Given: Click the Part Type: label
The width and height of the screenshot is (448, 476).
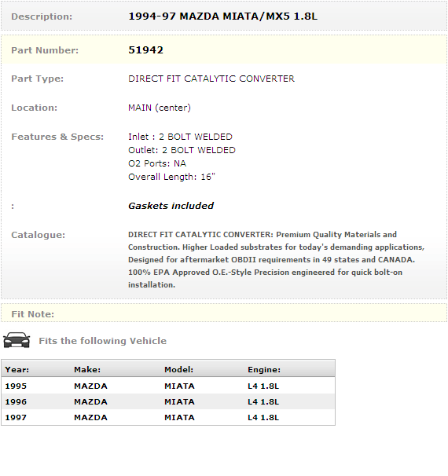Looking at the screenshot, I should coord(38,79).
